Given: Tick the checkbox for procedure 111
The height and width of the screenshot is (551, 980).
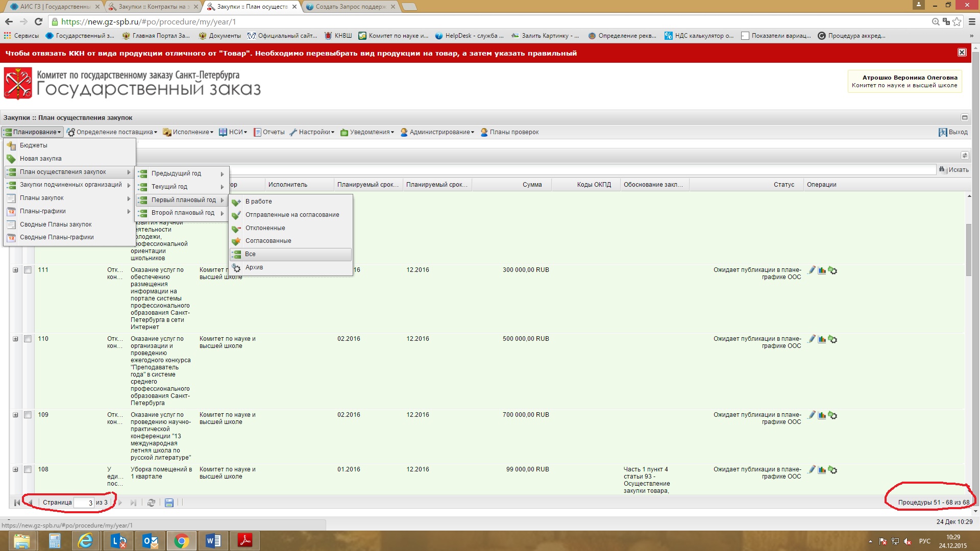Looking at the screenshot, I should (x=28, y=270).
